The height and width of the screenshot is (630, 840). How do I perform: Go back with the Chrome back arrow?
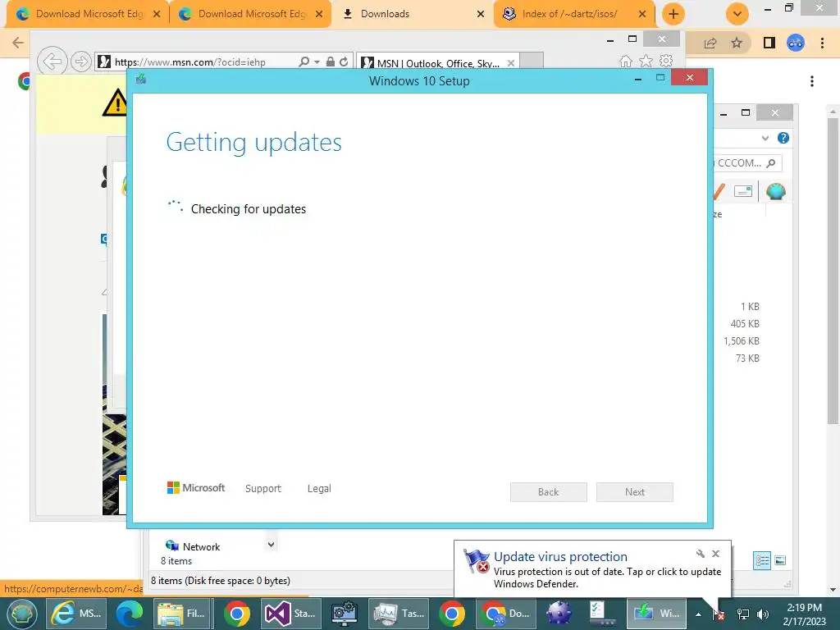pos(18,43)
